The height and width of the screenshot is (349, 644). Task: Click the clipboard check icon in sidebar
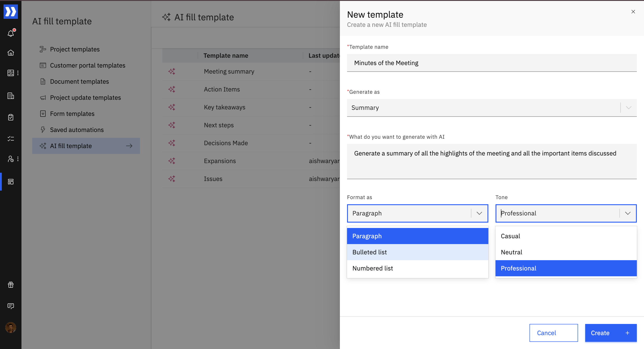pos(11,117)
